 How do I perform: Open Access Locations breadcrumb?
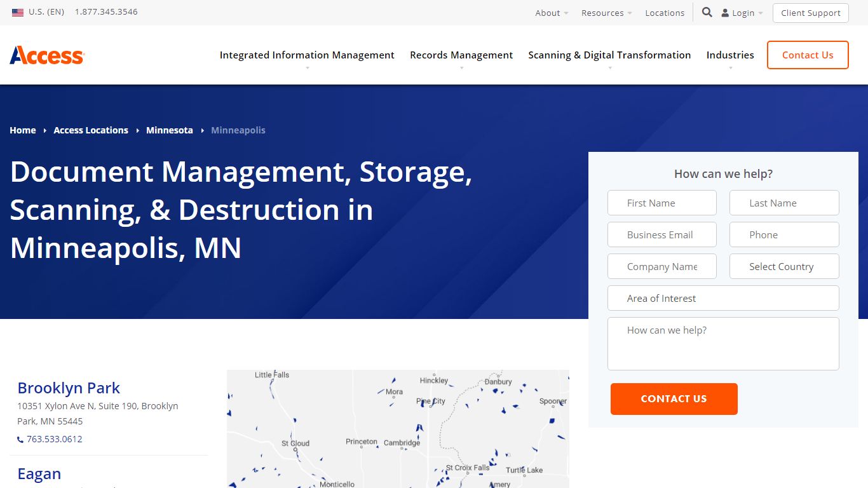(x=91, y=130)
